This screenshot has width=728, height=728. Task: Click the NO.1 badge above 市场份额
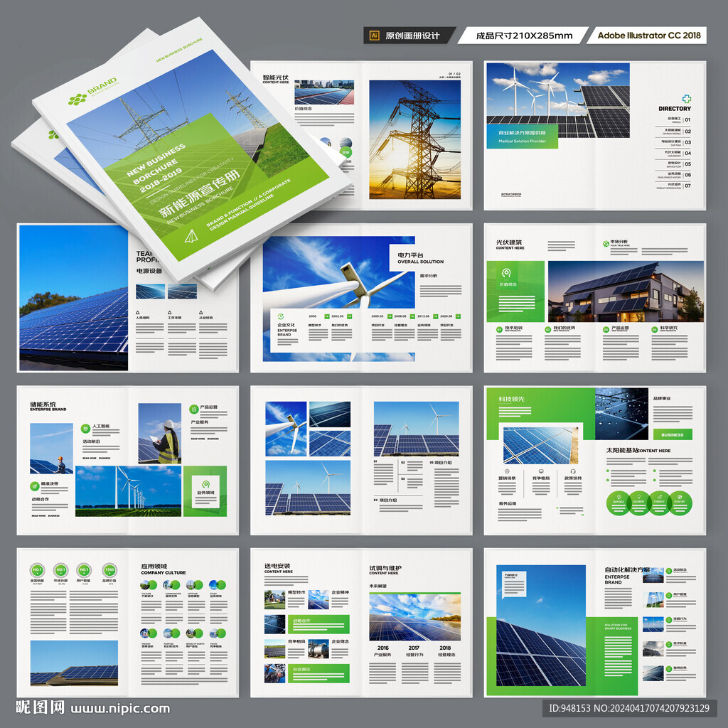[61, 569]
